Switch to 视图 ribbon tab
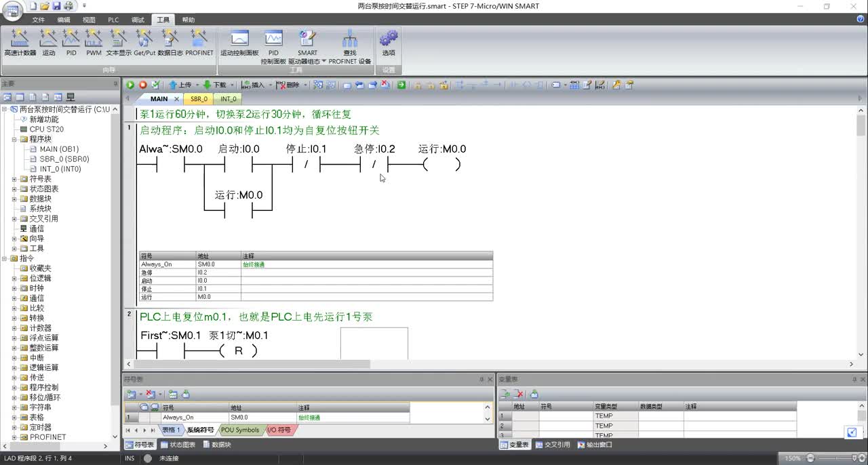This screenshot has width=868, height=465. pos(89,20)
